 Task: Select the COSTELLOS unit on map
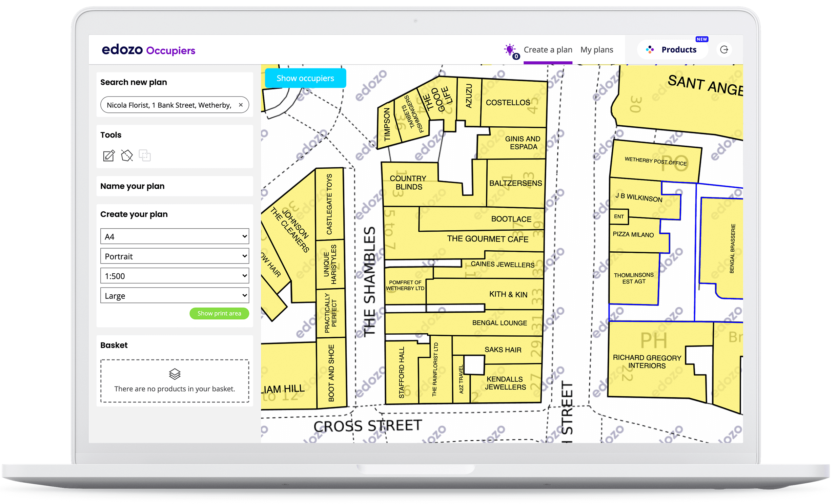[513, 103]
